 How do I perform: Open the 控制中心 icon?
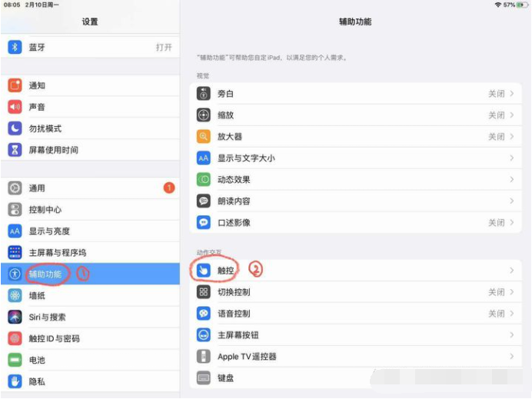(15, 210)
